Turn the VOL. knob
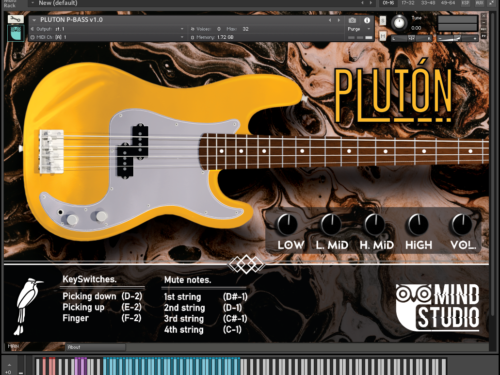 (x=462, y=224)
